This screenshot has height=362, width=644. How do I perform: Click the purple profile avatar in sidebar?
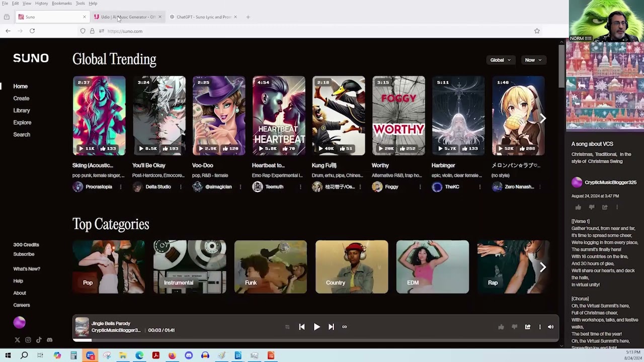click(x=19, y=322)
